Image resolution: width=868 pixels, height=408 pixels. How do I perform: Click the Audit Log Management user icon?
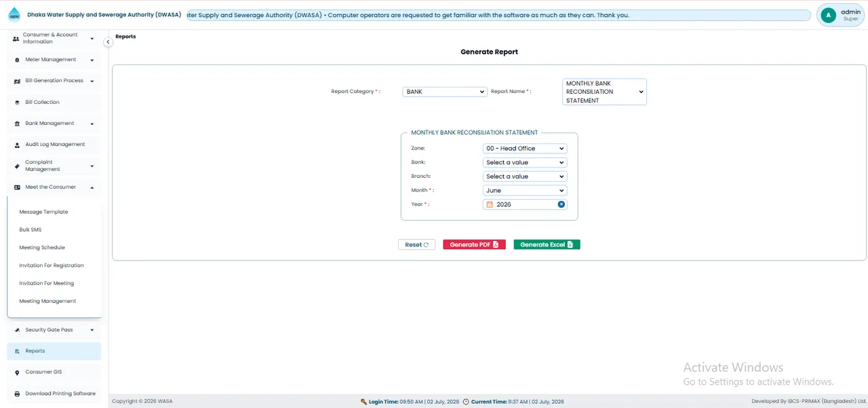click(17, 145)
